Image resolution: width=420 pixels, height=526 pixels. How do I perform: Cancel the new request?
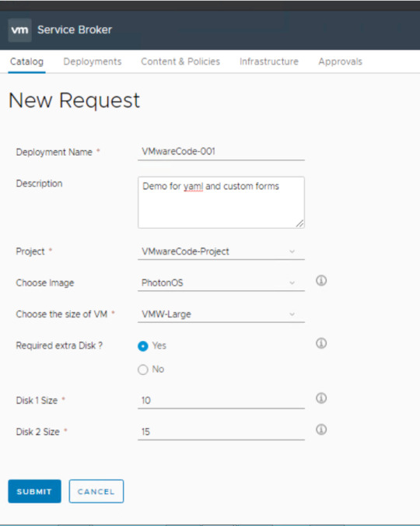coord(96,492)
